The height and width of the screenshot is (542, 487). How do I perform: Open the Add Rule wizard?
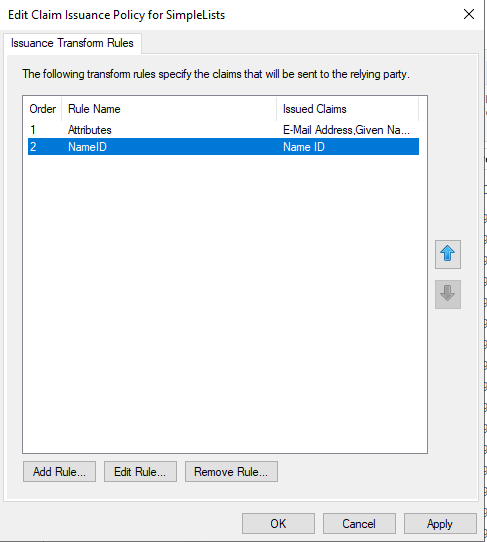(59, 471)
